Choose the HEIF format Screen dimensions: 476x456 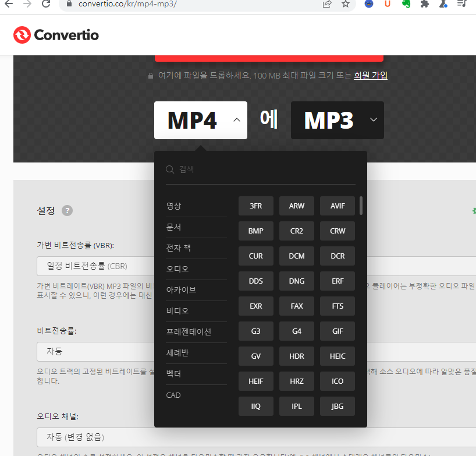click(256, 381)
